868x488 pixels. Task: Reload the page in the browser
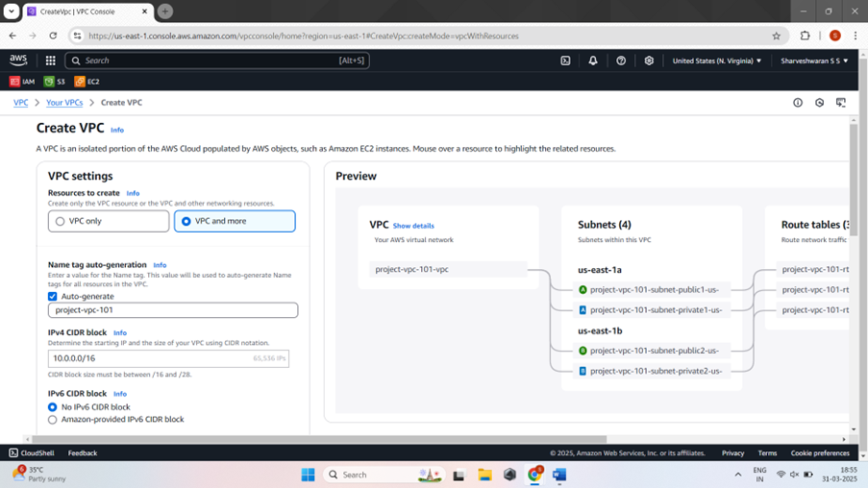point(53,36)
